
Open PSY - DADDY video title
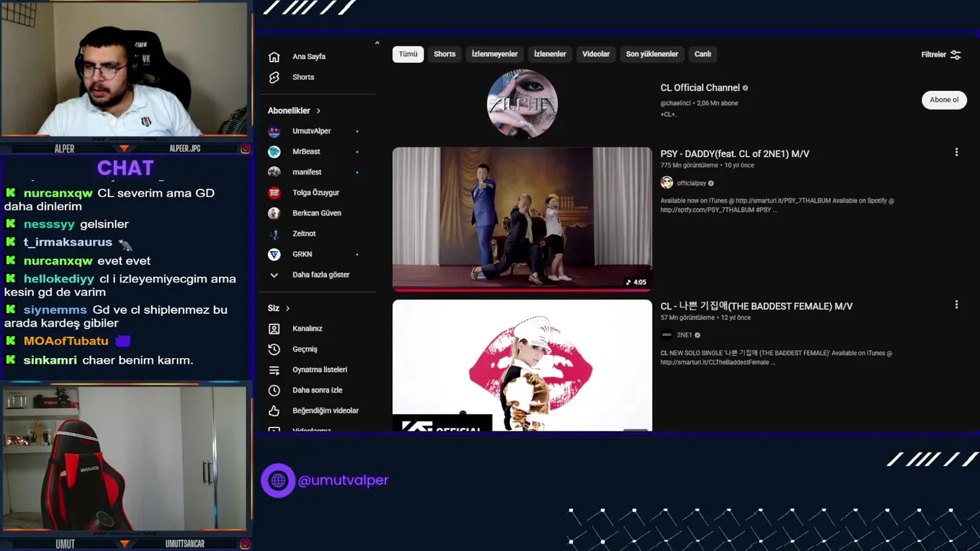(x=735, y=154)
